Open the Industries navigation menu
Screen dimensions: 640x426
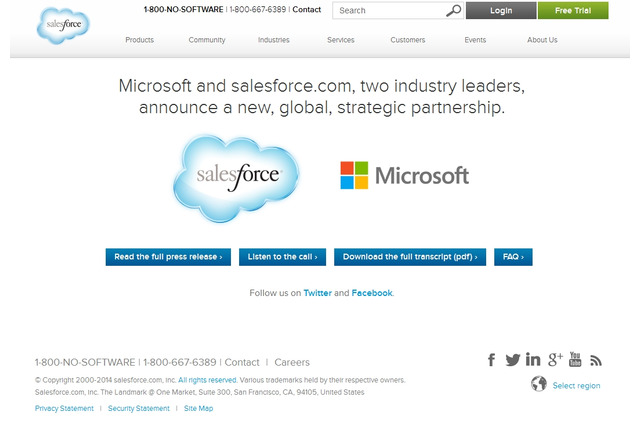click(x=273, y=40)
